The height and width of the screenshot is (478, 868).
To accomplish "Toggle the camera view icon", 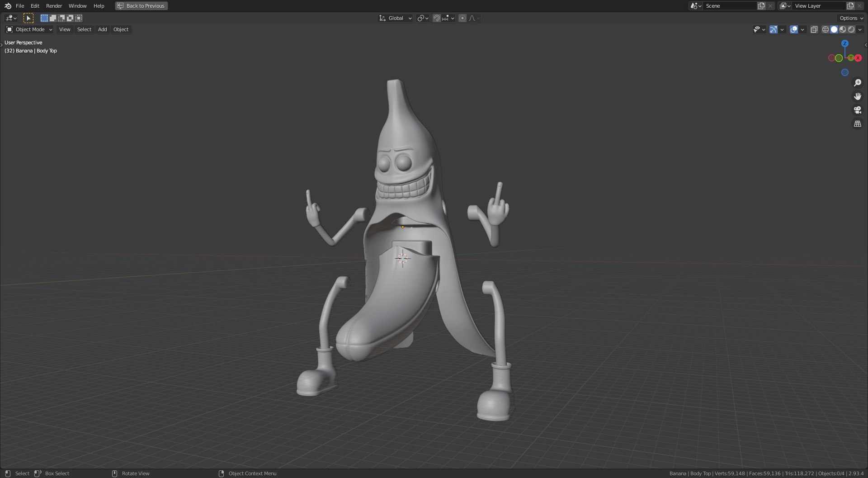I will (858, 110).
